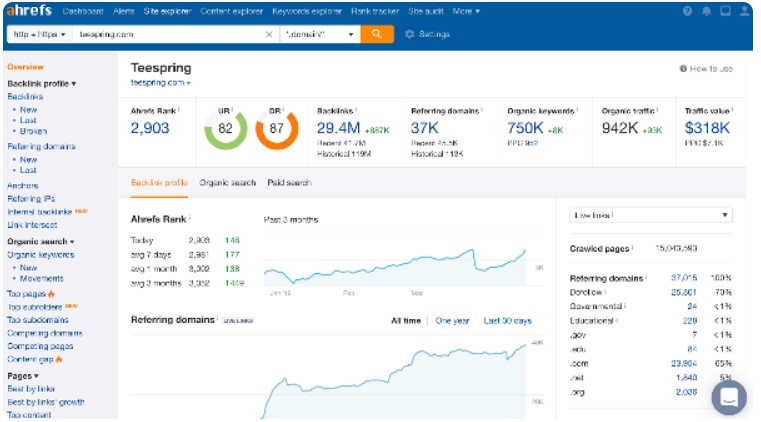Open Best by links' growth page
Viewport: 761px width, 422px height.
coord(46,402)
